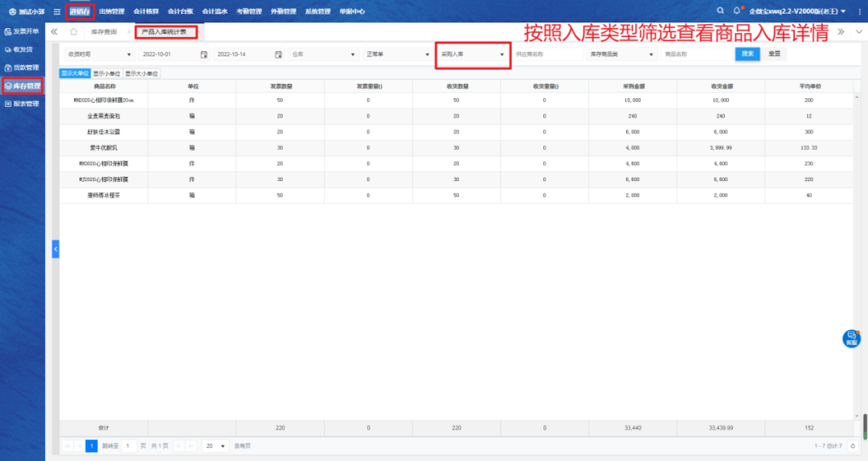Collapse tabs with the double-left arrow icon
The height and width of the screenshot is (461, 868).
tap(54, 31)
